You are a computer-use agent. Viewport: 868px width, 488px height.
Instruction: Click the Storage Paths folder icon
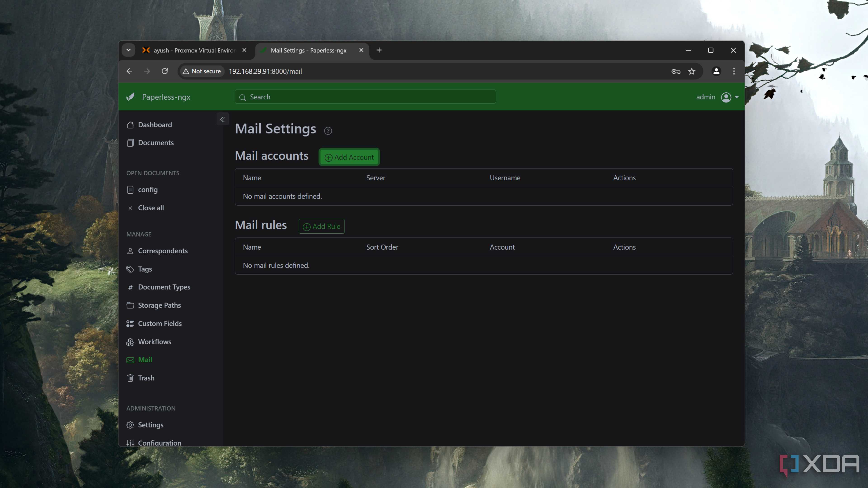130,305
